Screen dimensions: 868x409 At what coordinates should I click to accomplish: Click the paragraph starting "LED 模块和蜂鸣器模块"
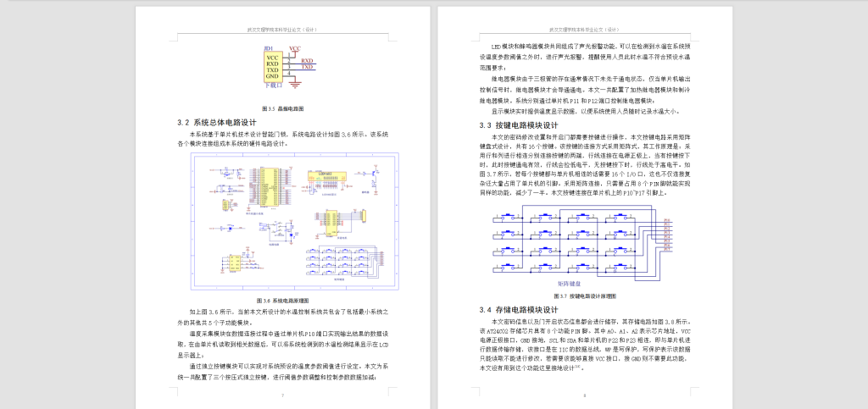pos(585,58)
